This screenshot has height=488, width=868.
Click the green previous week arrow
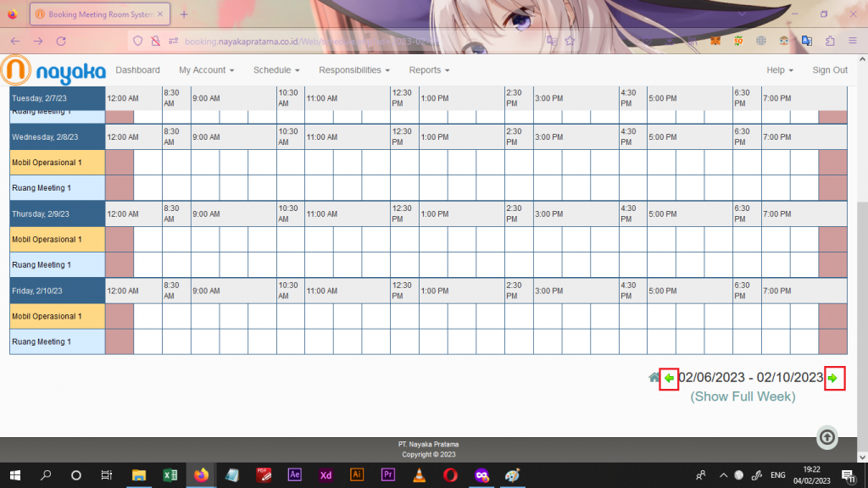(669, 379)
